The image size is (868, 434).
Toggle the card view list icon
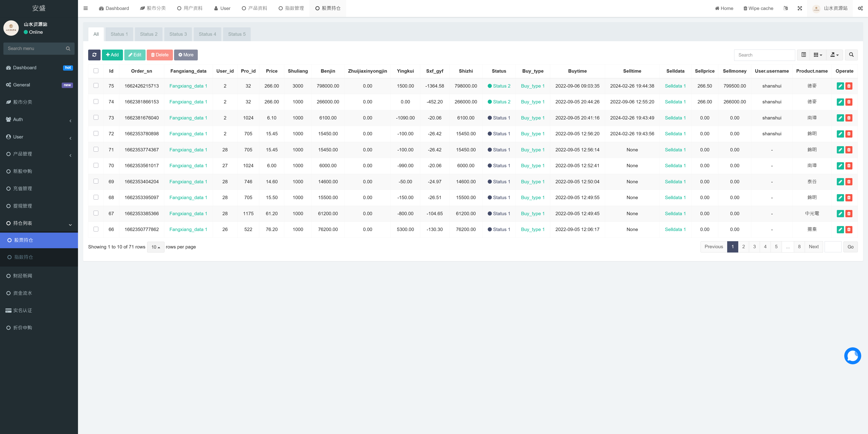(804, 55)
